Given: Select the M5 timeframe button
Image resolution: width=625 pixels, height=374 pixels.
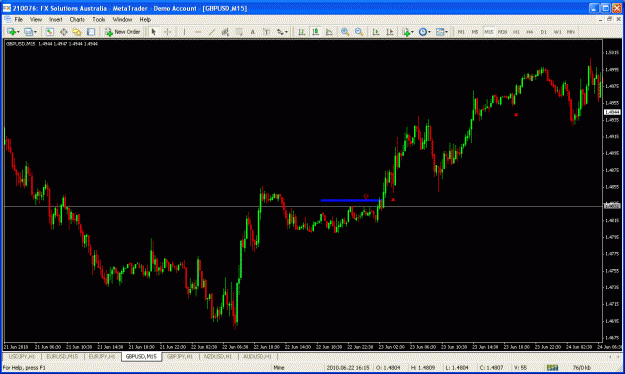Looking at the screenshot, I should [x=475, y=32].
